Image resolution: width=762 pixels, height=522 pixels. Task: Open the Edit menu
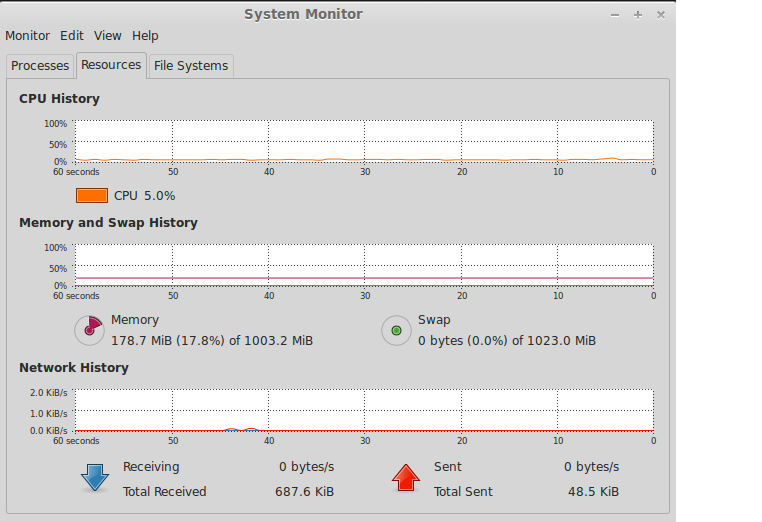click(71, 36)
